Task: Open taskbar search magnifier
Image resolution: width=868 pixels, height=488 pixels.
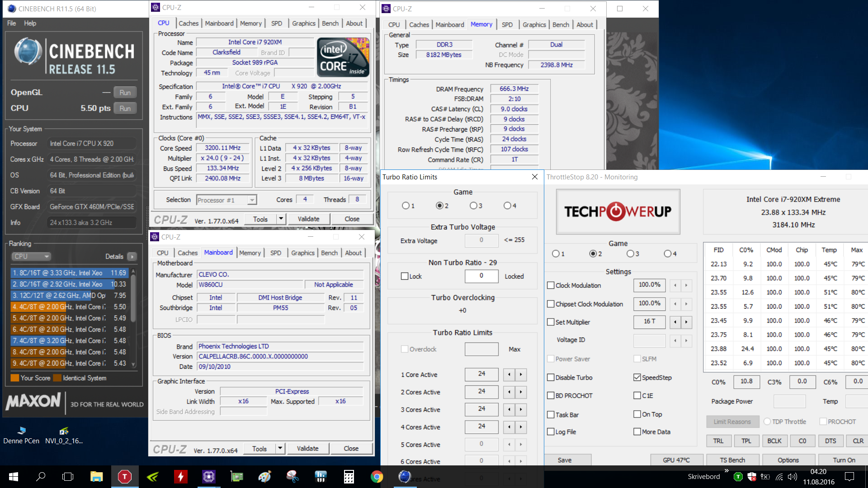Action: (41, 476)
